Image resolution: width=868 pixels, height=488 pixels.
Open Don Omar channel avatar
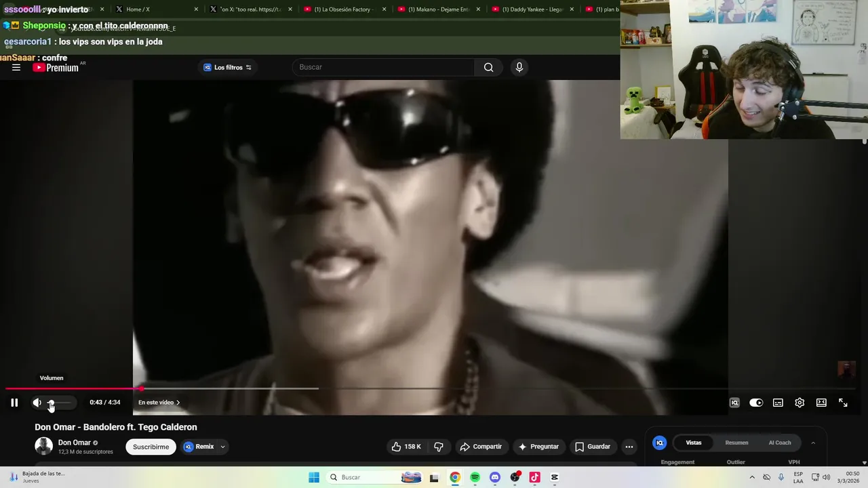(43, 446)
